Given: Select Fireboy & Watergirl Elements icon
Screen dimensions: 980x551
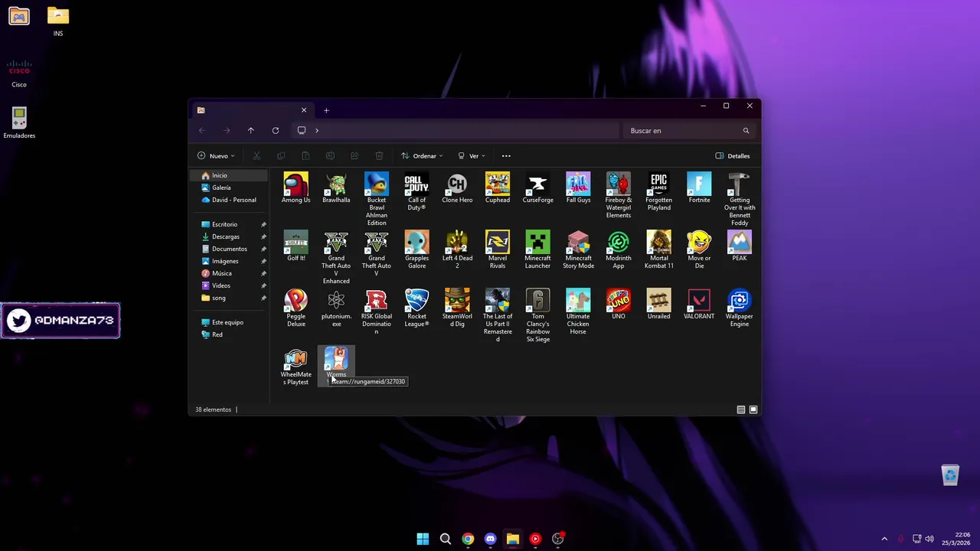Looking at the screenshot, I should click(x=619, y=195).
